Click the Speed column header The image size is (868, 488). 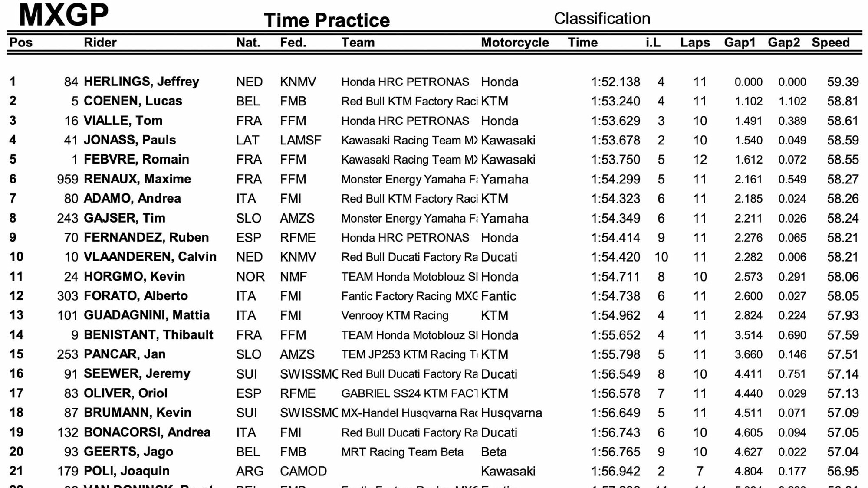click(x=830, y=43)
